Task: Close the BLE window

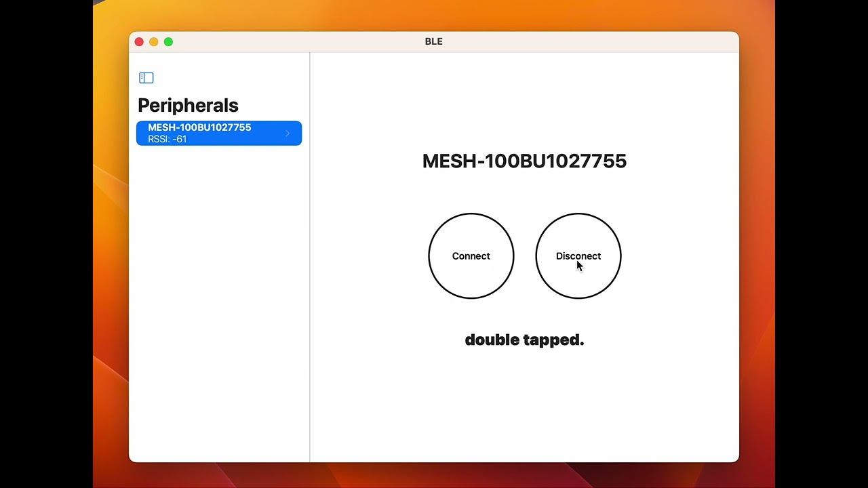Action: pyautogui.click(x=139, y=42)
